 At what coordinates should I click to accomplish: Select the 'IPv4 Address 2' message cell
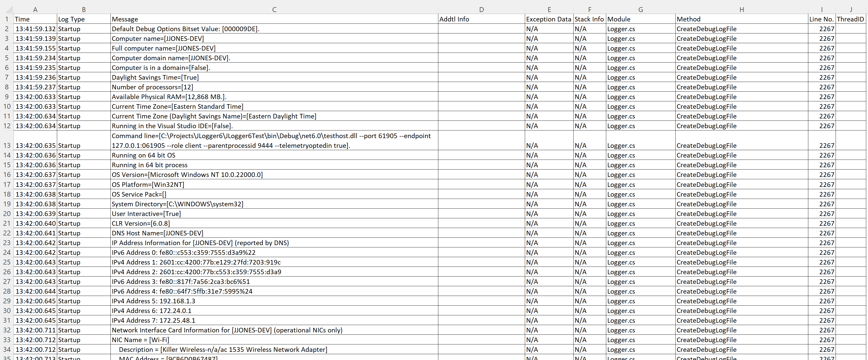pos(274,272)
